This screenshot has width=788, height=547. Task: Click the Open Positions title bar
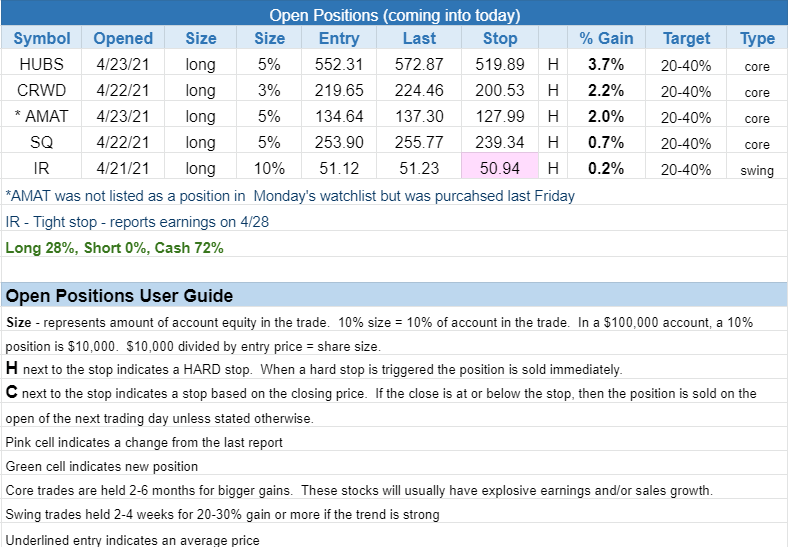point(395,15)
